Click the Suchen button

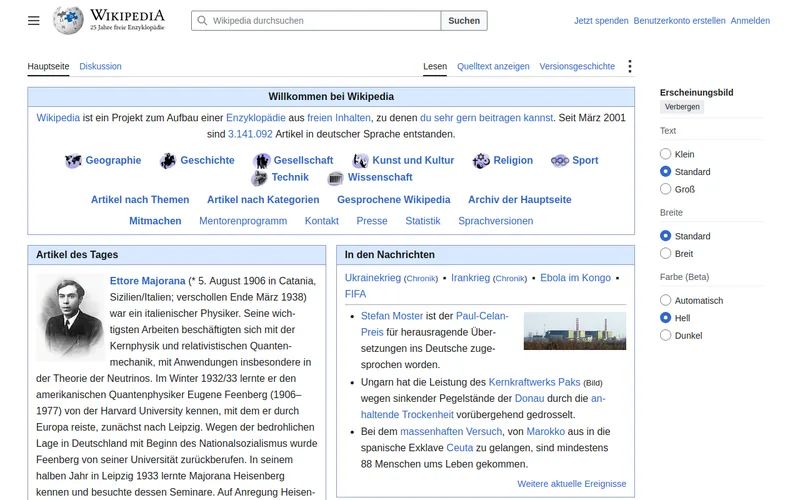click(464, 20)
